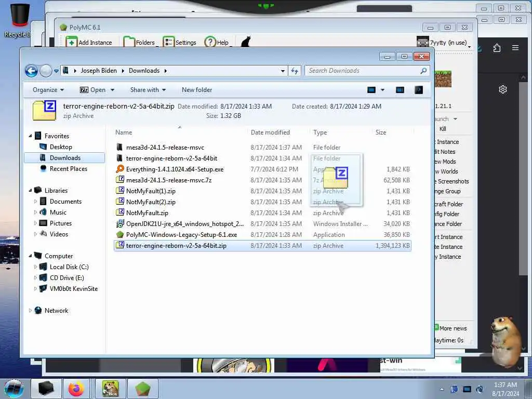Expand the Documents library node
Image resolution: width=532 pixels, height=399 pixels.
pyautogui.click(x=35, y=202)
